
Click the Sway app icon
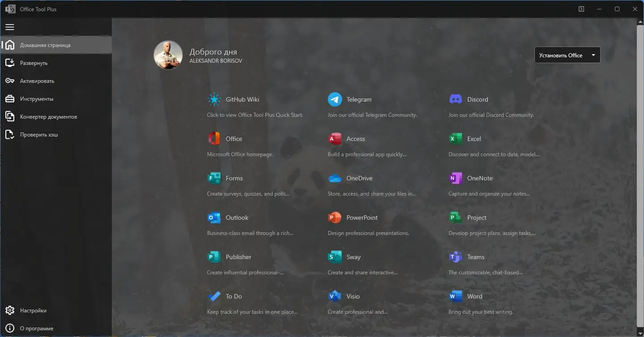[x=335, y=257]
